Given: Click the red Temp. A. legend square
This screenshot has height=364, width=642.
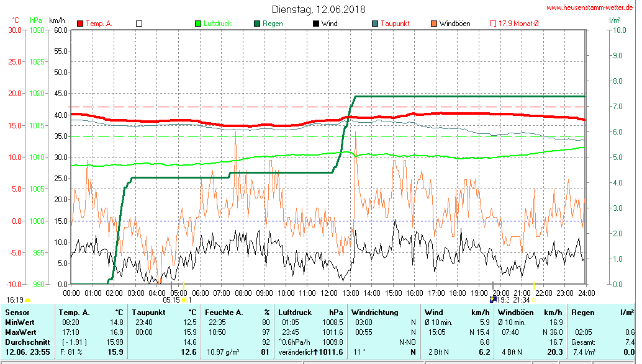Looking at the screenshot, I should click(x=80, y=24).
